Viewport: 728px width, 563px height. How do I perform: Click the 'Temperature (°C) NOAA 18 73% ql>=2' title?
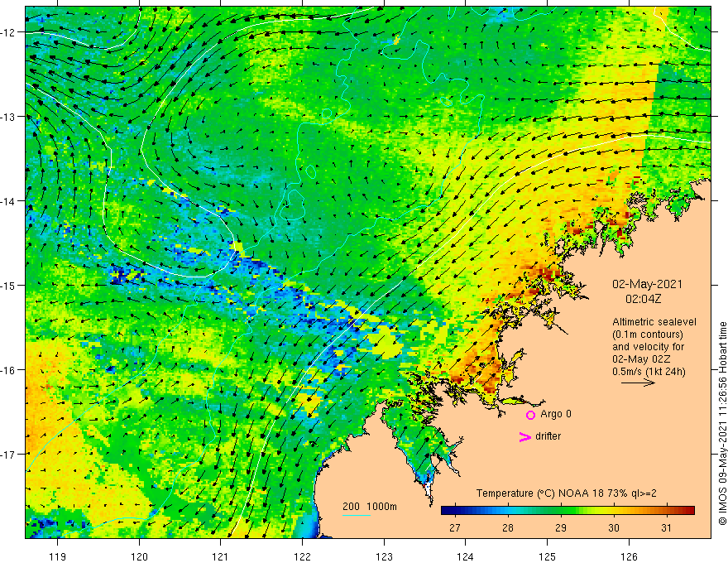(567, 493)
